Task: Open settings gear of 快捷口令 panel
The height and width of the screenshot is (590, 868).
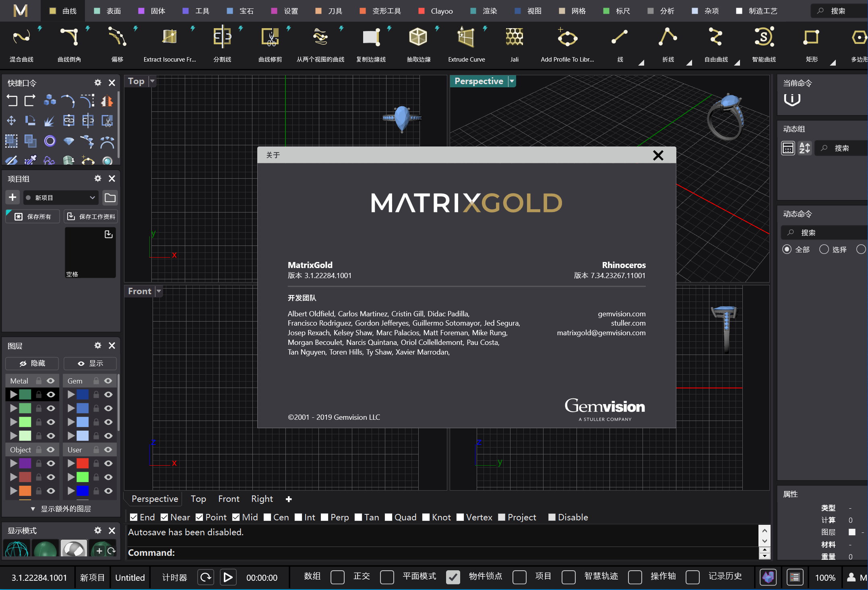Action: pyautogui.click(x=98, y=83)
